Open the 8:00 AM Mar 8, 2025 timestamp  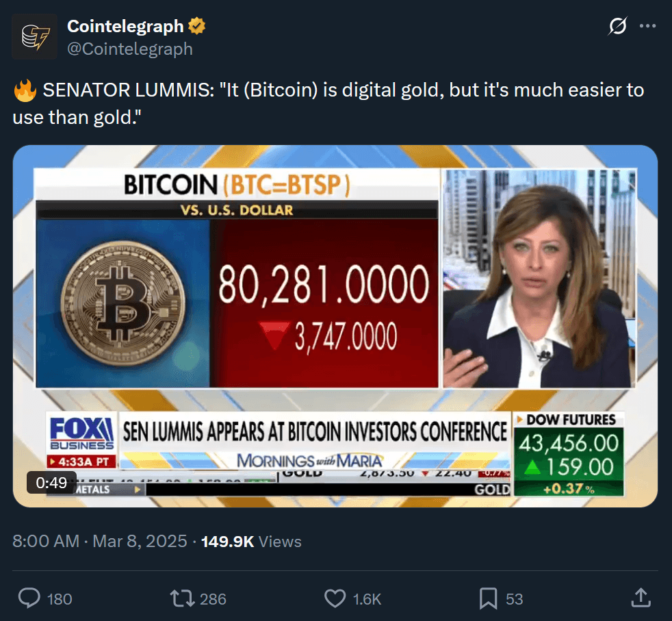tap(99, 541)
